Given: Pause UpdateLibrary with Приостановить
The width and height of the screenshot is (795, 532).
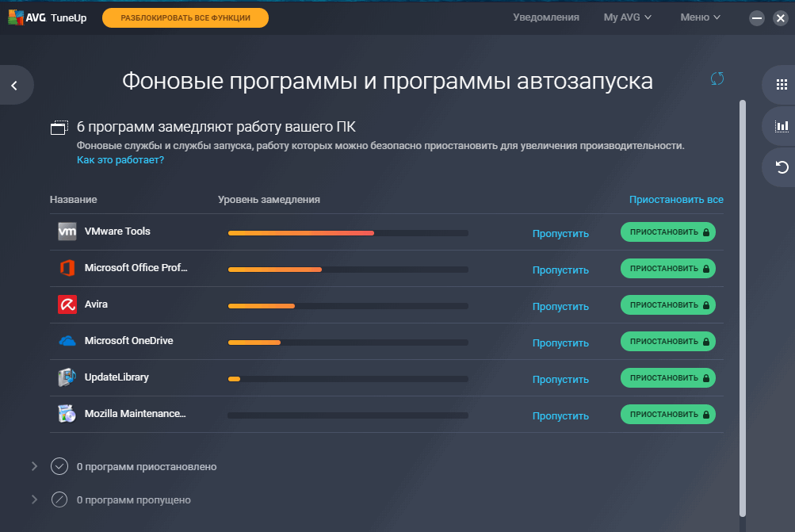Looking at the screenshot, I should click(x=668, y=378).
